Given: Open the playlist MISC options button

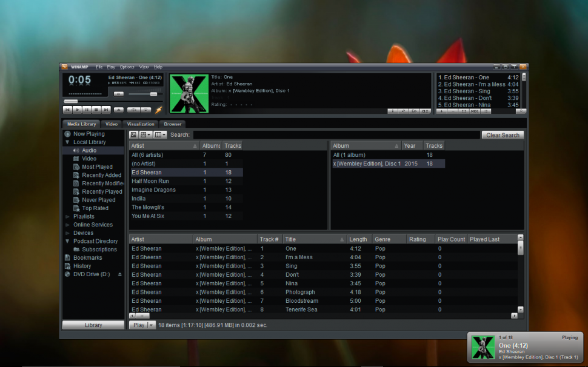Looking at the screenshot, I should pyautogui.click(x=474, y=111).
